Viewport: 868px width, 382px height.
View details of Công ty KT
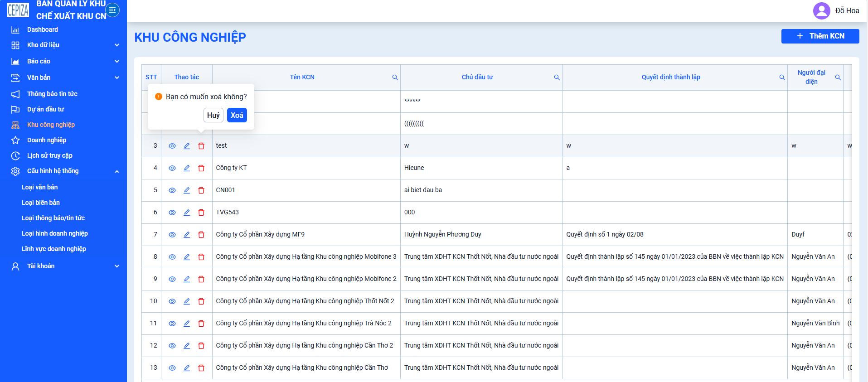(x=172, y=168)
